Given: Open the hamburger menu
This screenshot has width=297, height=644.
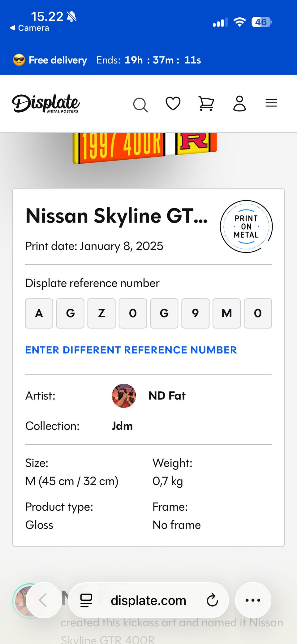Looking at the screenshot, I should coord(271,103).
